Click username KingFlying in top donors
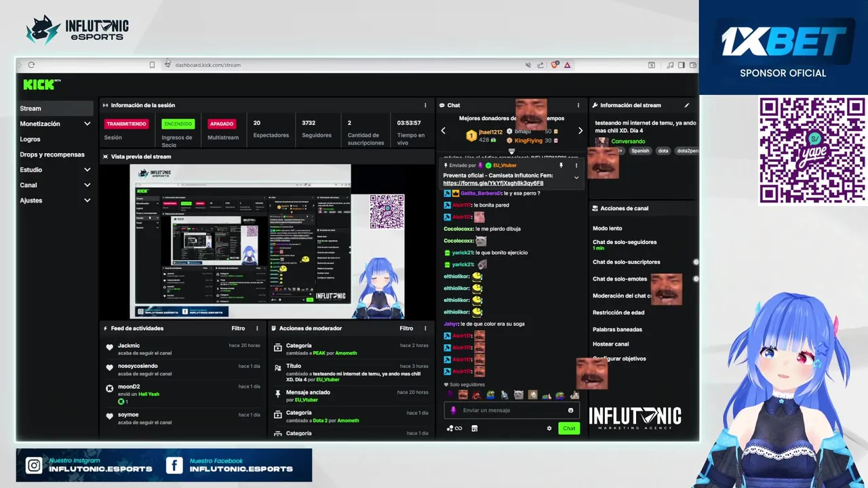This screenshot has height=488, width=868. [x=528, y=140]
